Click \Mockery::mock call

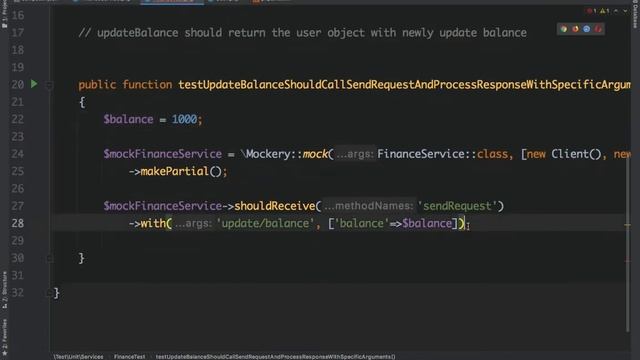[286, 154]
